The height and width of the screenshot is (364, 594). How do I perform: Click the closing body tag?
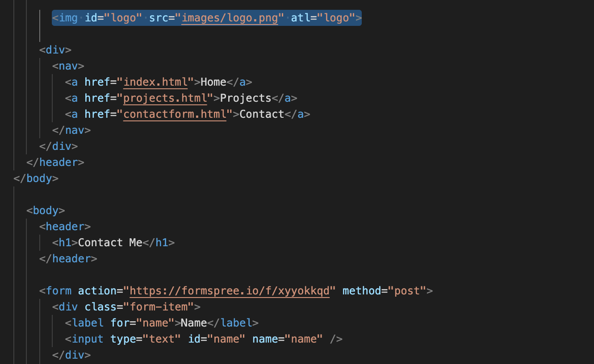[36, 178]
